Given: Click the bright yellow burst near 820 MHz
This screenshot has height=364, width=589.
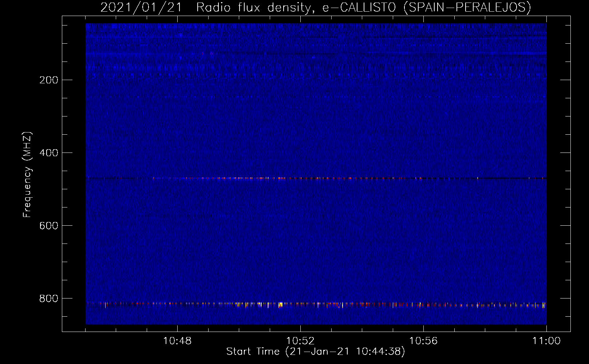Looking at the screenshot, I should tap(280, 305).
